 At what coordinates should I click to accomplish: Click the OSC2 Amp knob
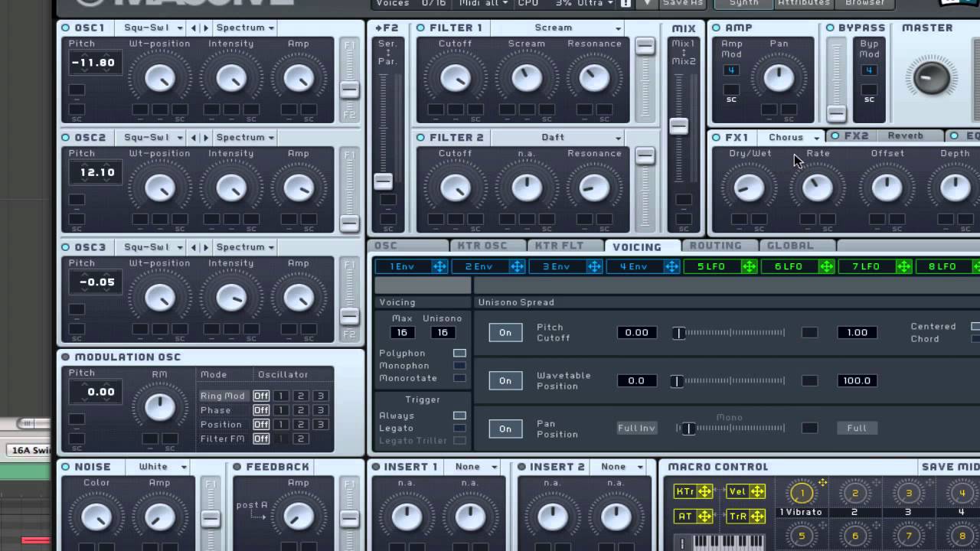[298, 187]
